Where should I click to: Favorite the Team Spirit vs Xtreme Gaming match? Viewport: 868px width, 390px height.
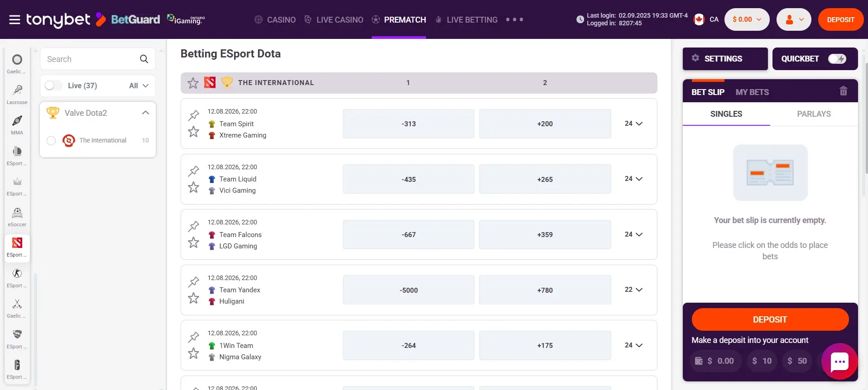point(194,132)
